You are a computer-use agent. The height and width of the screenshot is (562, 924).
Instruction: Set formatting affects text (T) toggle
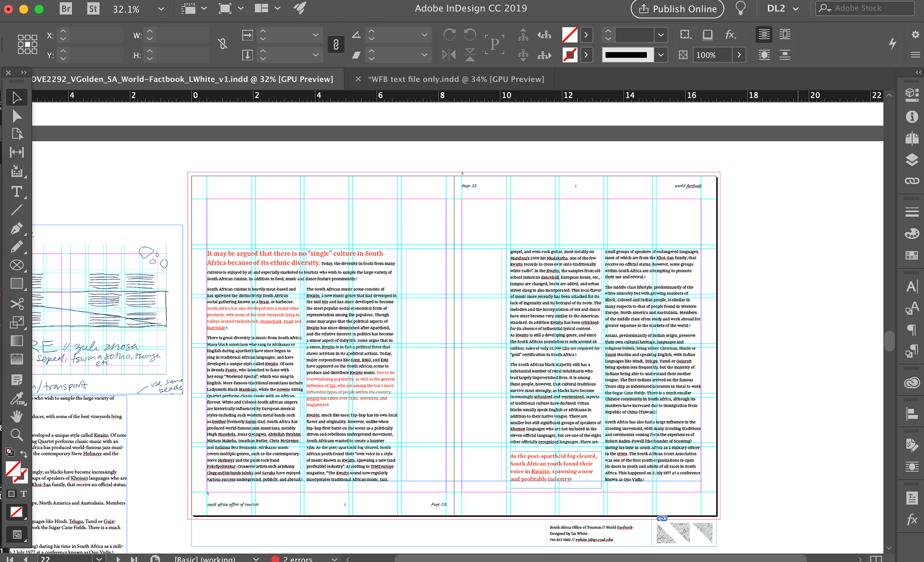(24, 494)
